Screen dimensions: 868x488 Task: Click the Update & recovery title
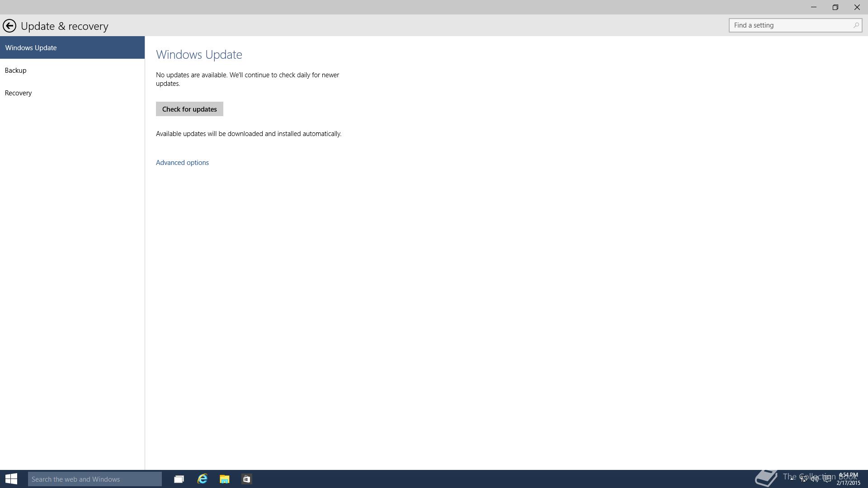pos(65,26)
